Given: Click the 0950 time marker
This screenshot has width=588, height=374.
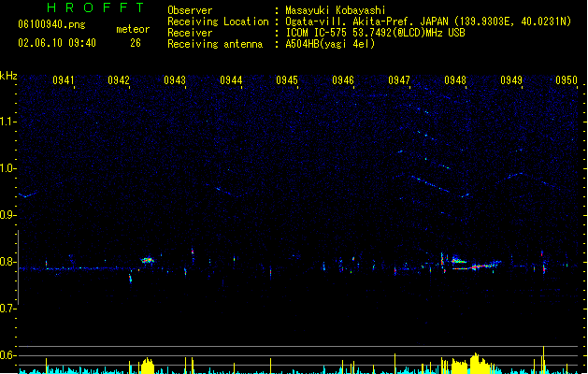Looking at the screenshot, I should coord(566,80).
